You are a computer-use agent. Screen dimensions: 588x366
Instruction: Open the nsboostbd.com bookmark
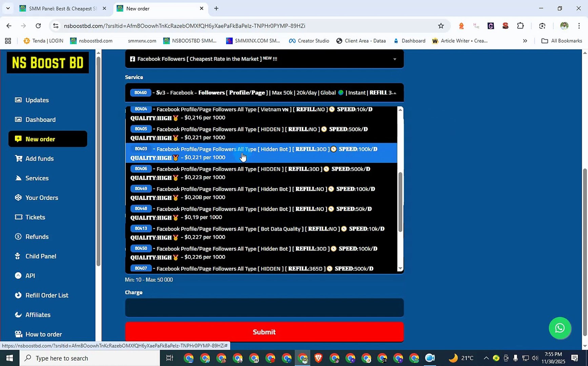point(92,41)
